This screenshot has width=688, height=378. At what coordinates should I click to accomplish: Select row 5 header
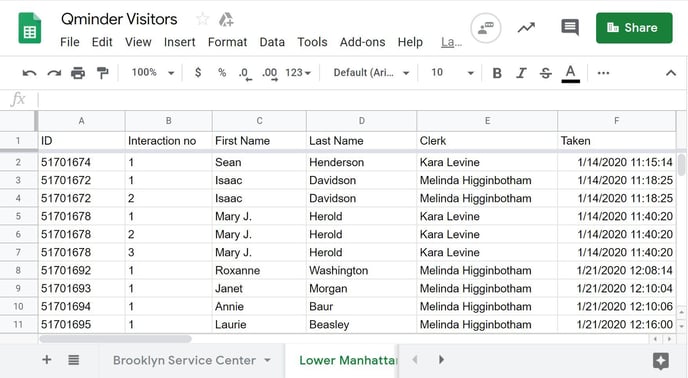[18, 216]
